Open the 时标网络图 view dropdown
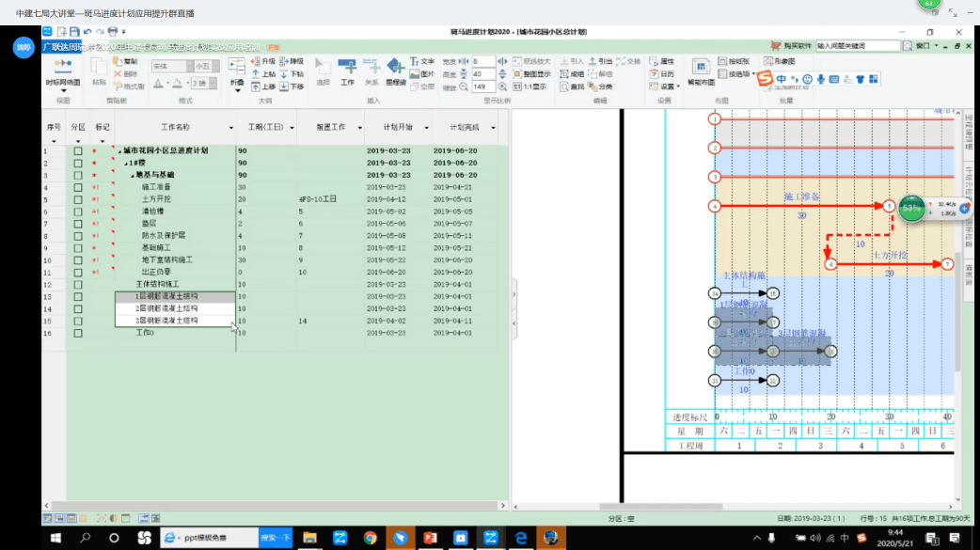This screenshot has width=980, height=550. tap(63, 90)
